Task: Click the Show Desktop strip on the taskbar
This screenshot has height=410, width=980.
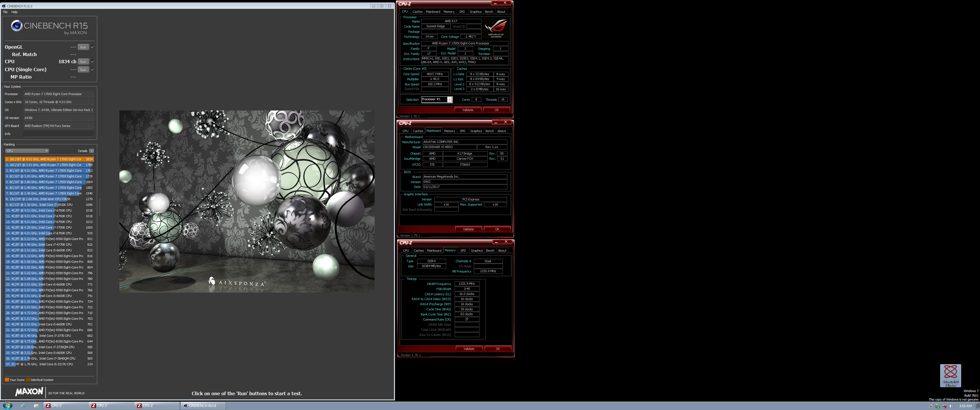Action: [978, 406]
